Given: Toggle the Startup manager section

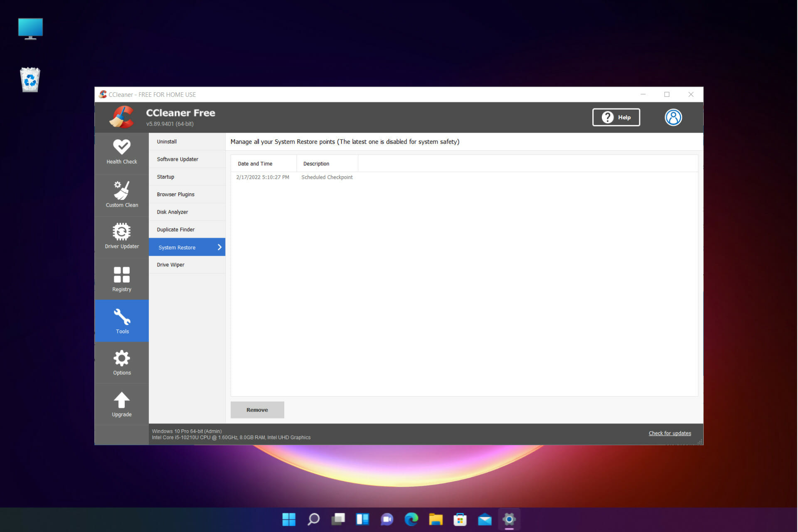Looking at the screenshot, I should 165,176.
